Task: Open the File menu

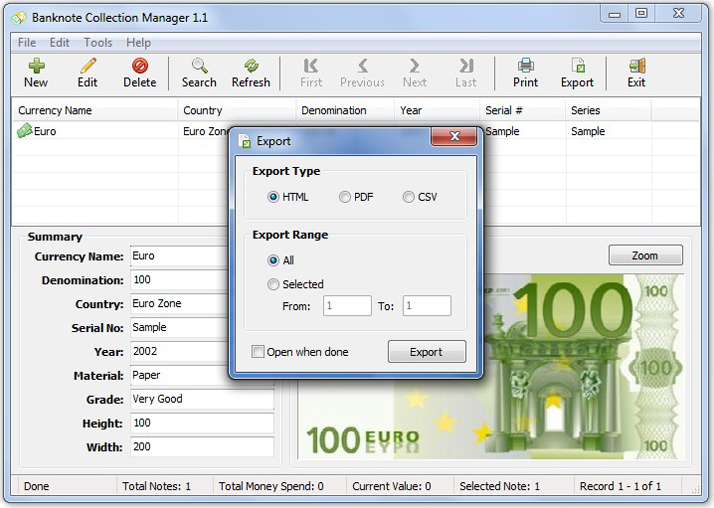Action: point(27,43)
